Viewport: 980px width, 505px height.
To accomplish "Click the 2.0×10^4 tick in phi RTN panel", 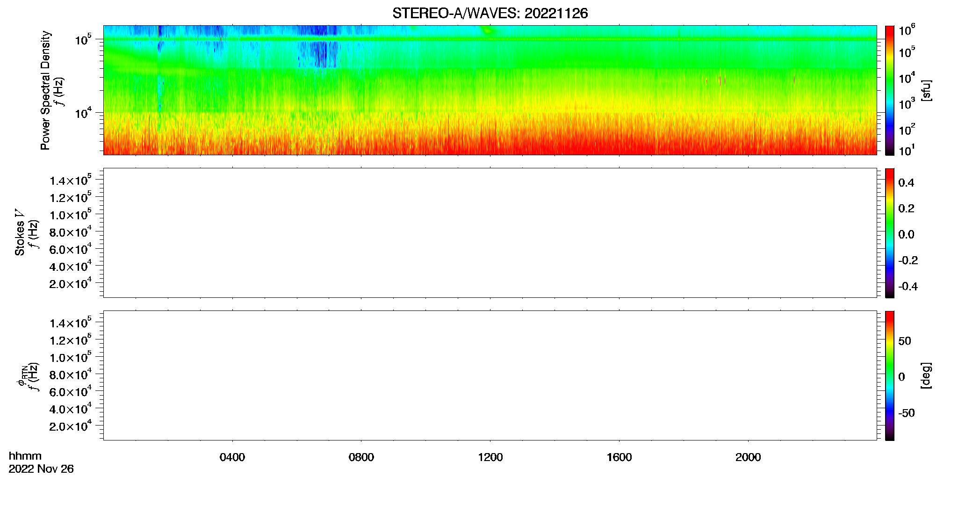I will point(71,426).
